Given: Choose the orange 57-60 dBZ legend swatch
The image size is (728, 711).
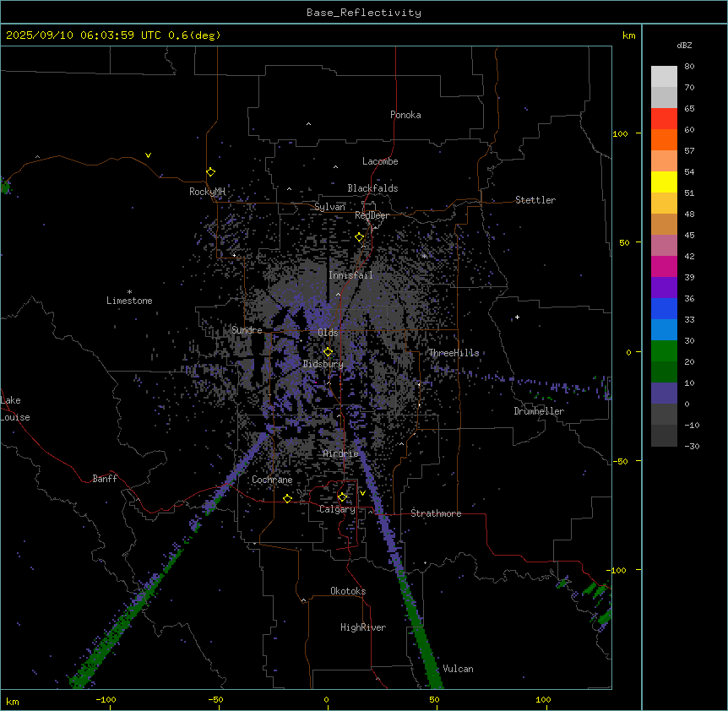Looking at the screenshot, I should 664,139.
